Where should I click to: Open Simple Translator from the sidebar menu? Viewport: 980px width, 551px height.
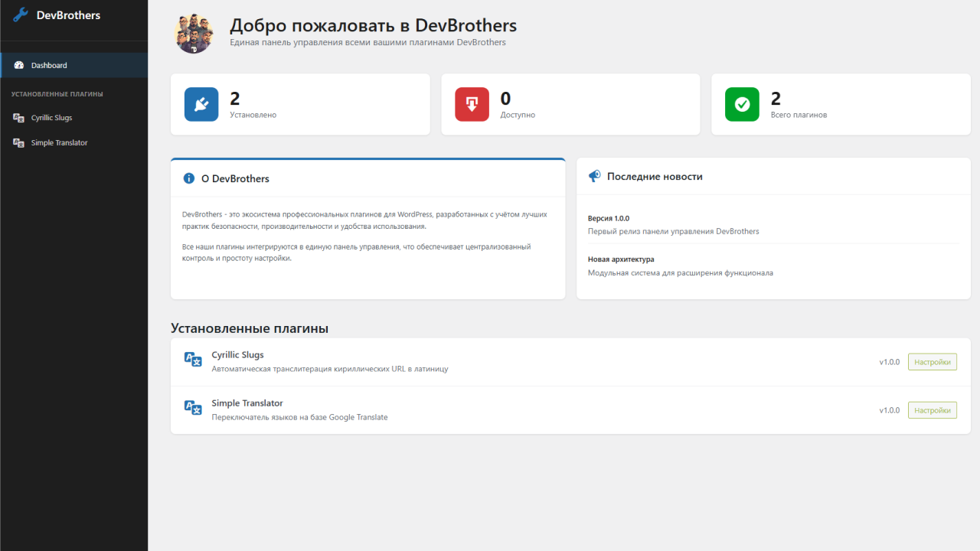click(73, 143)
